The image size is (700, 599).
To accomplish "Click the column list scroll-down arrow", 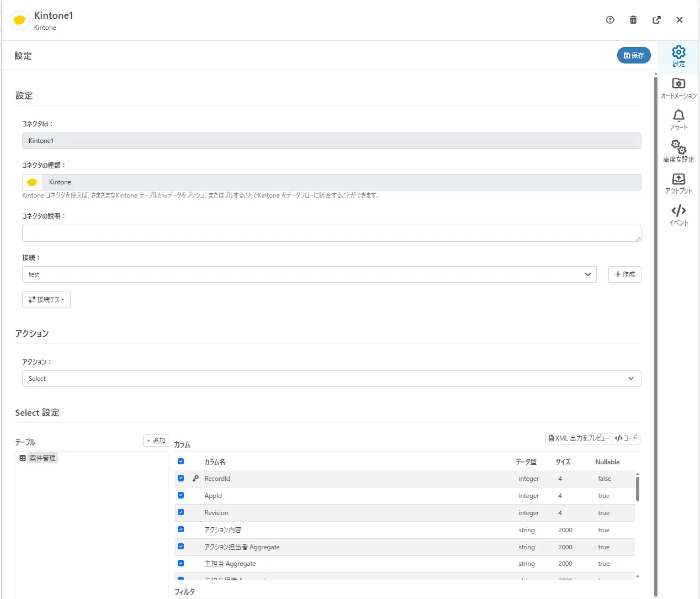I will coord(638,576).
